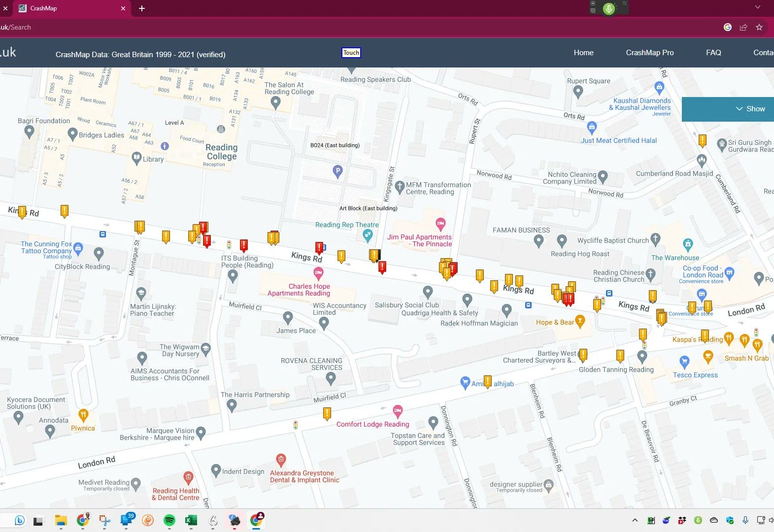Click Reading Rep Theatre map label
774x532 pixels.
tap(347, 225)
